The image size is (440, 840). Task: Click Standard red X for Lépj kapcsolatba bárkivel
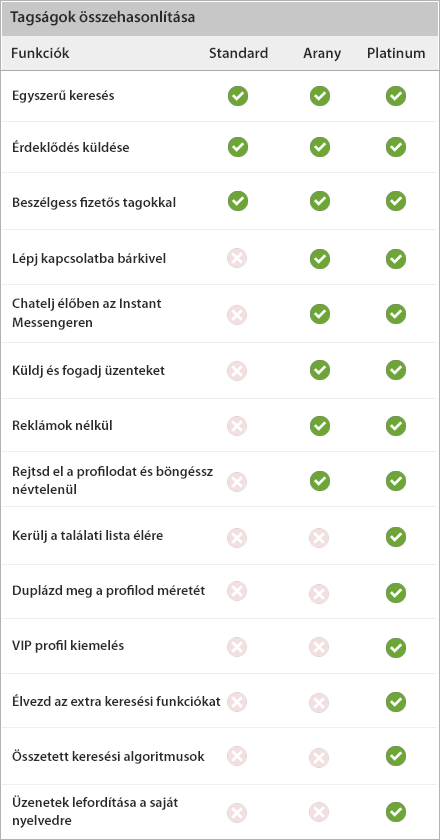(x=237, y=259)
